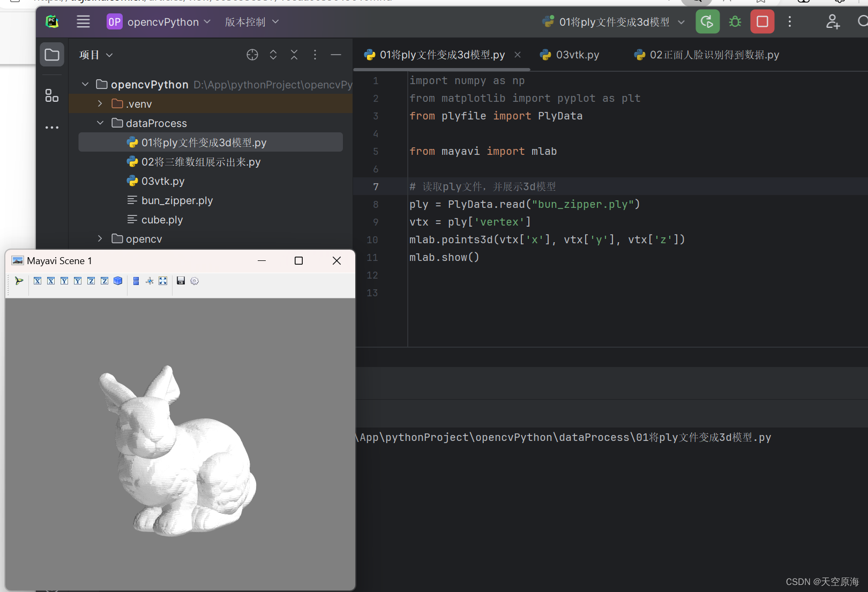Screen dimensions: 868x592
Task: Show more tool windows ellipsis
Action: (52, 128)
